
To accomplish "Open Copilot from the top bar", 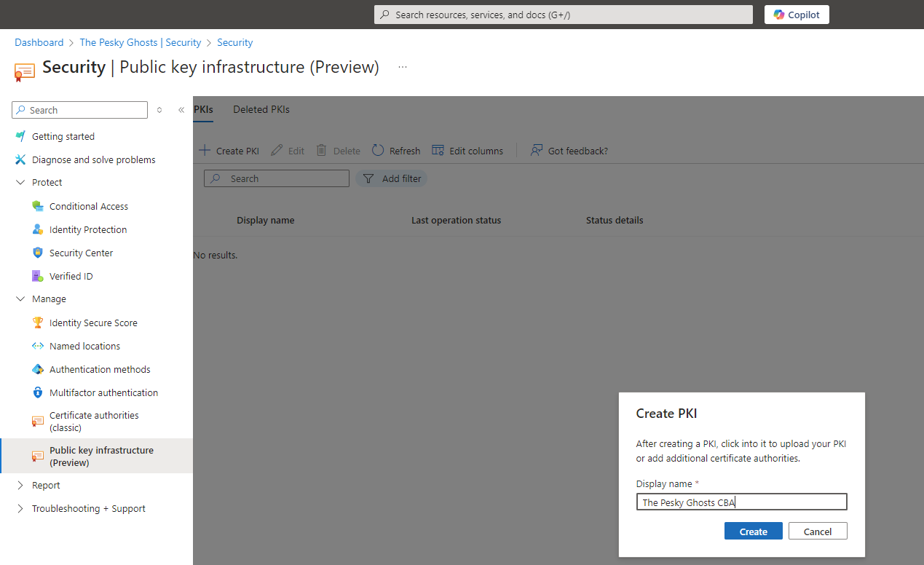I will 796,15.
